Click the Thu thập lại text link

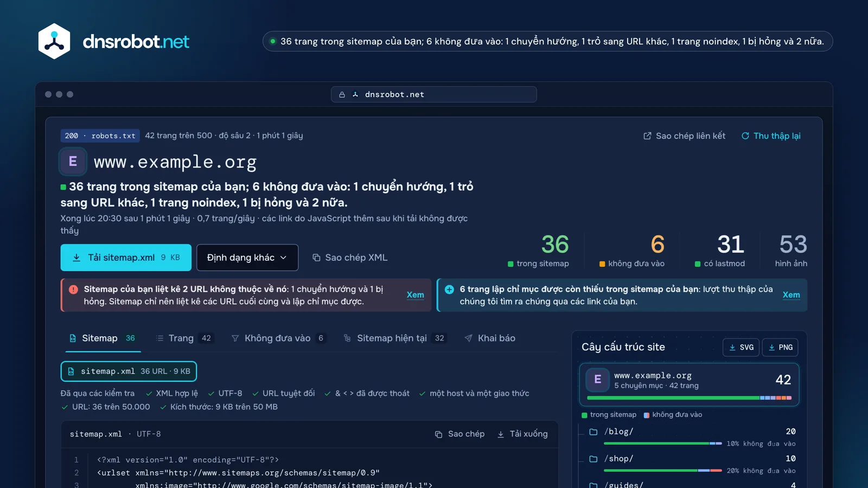click(x=777, y=136)
